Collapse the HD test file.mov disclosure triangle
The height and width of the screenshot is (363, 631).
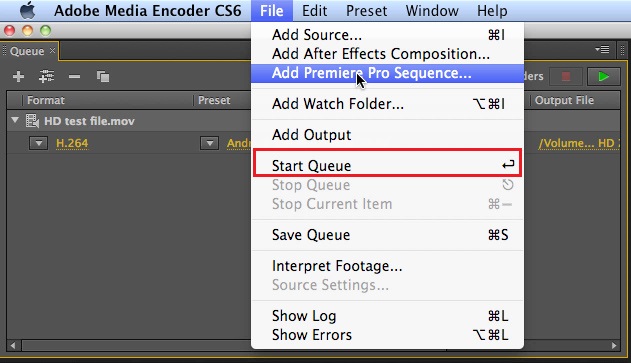click(x=15, y=120)
